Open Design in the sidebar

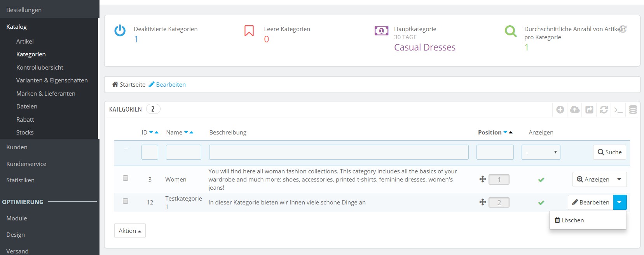click(x=16, y=234)
